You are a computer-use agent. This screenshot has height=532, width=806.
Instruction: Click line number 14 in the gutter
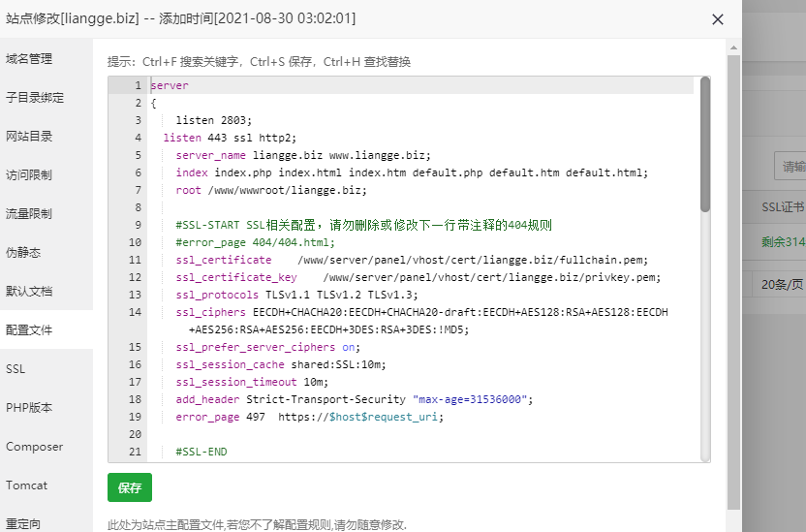(x=135, y=312)
